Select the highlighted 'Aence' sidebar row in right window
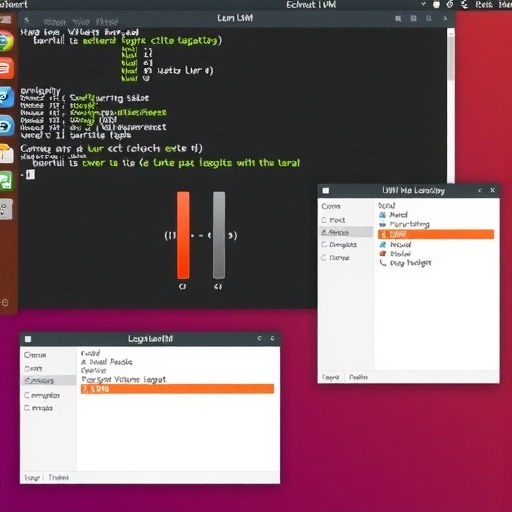This screenshot has height=512, width=512. tap(346, 232)
